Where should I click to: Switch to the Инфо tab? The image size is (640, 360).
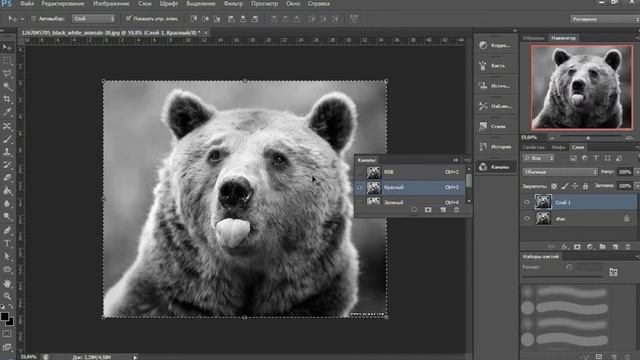click(x=558, y=147)
